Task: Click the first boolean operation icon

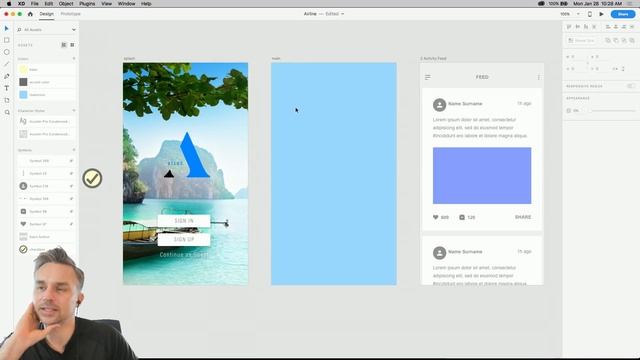Action: point(608,40)
